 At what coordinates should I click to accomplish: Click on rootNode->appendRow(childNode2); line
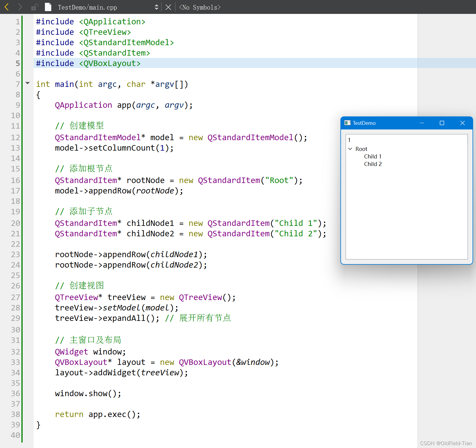(131, 265)
